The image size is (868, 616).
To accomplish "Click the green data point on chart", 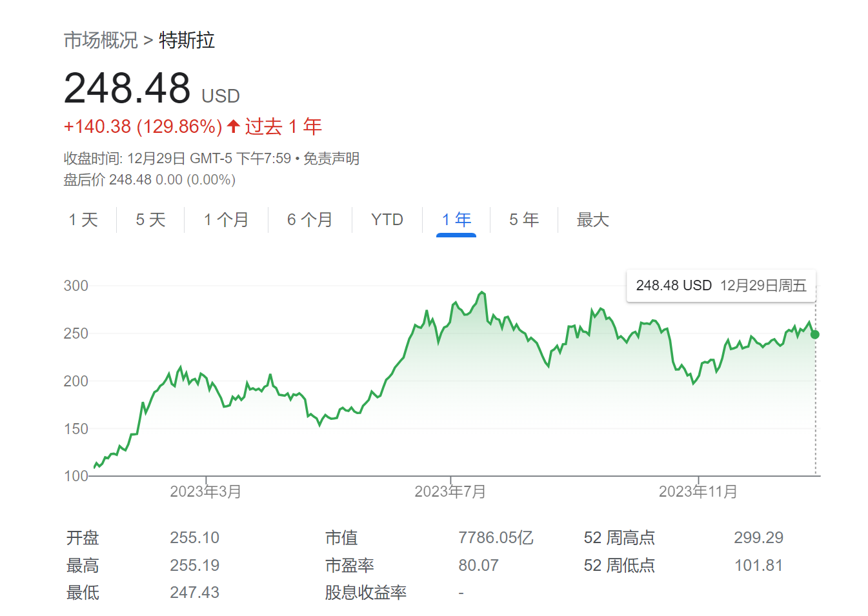I will pos(815,334).
